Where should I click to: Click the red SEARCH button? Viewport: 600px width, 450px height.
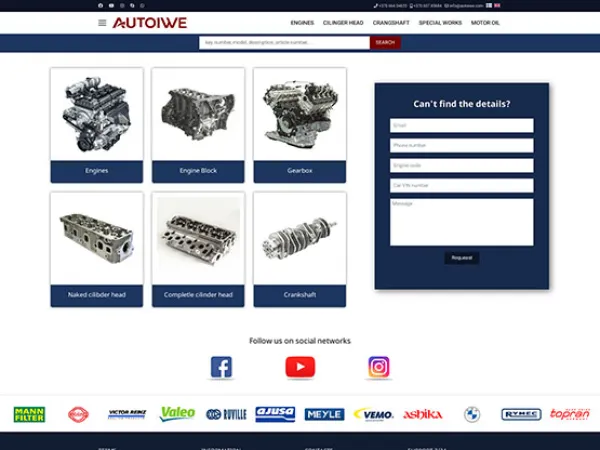pyautogui.click(x=385, y=42)
